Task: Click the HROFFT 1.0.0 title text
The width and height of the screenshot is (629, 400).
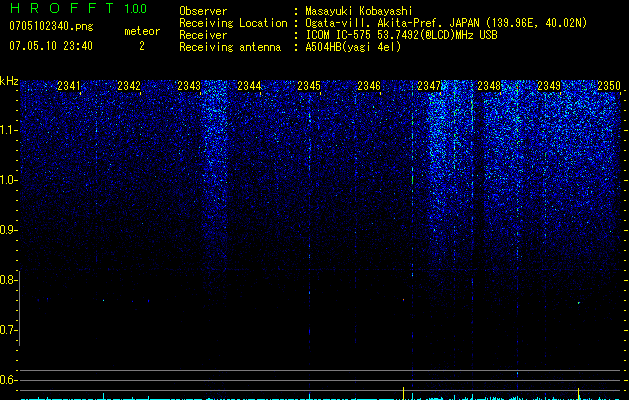Action: (78, 8)
